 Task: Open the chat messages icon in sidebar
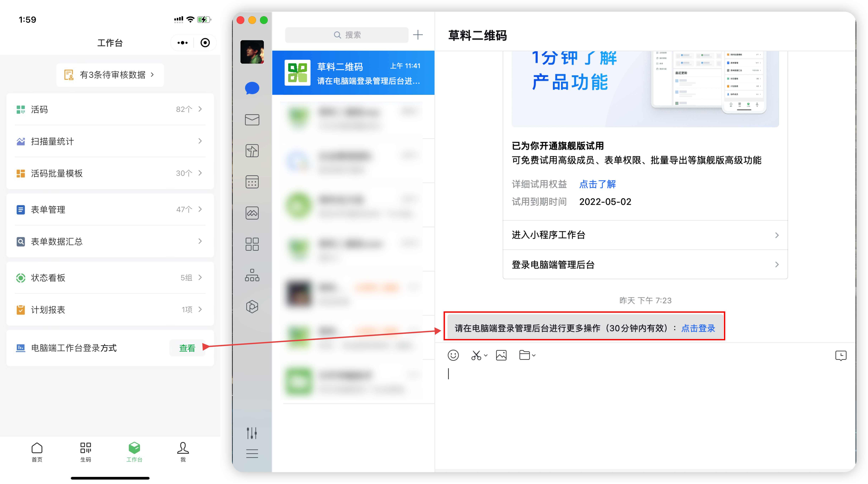click(x=252, y=88)
